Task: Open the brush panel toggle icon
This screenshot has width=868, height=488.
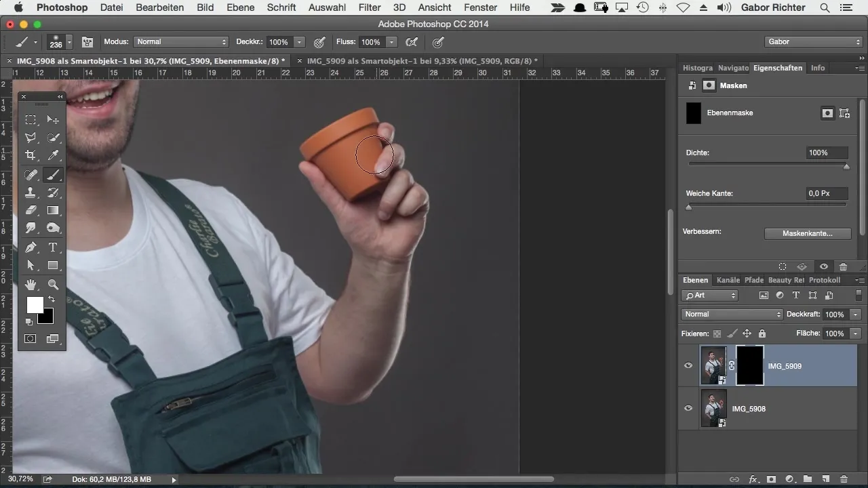Action: click(x=87, y=42)
